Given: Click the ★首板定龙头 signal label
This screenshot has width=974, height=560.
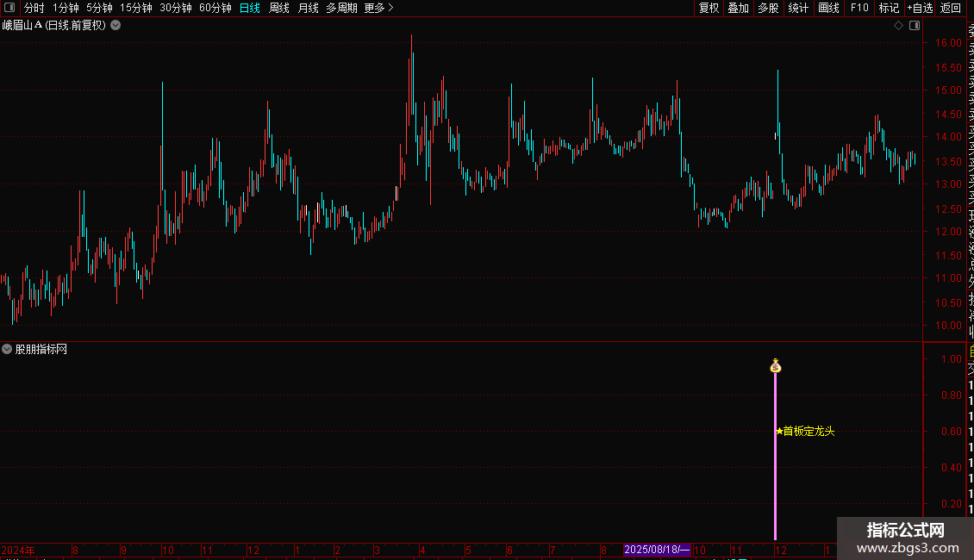Looking at the screenshot, I should [x=806, y=431].
